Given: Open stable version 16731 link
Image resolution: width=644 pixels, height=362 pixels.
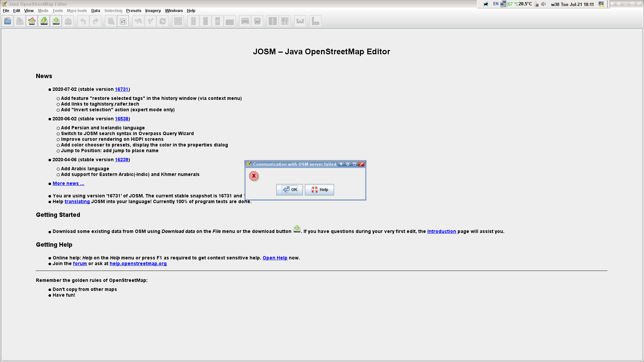Looking at the screenshot, I should (x=122, y=89).
